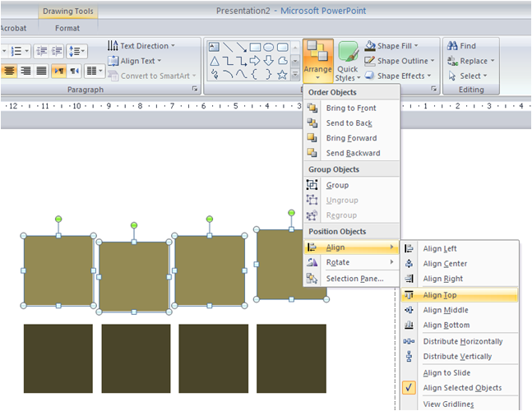Open Shape Outline dropdown
The image size is (532, 411).
pos(400,61)
